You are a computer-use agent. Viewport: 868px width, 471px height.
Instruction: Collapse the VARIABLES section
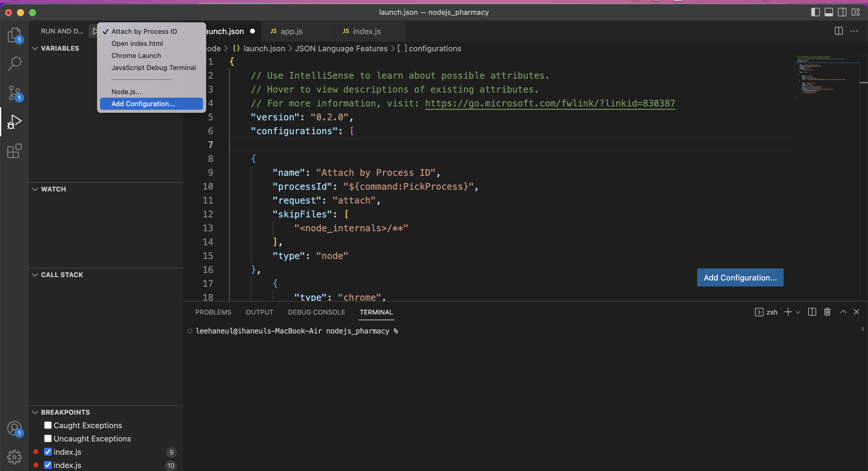tap(35, 48)
